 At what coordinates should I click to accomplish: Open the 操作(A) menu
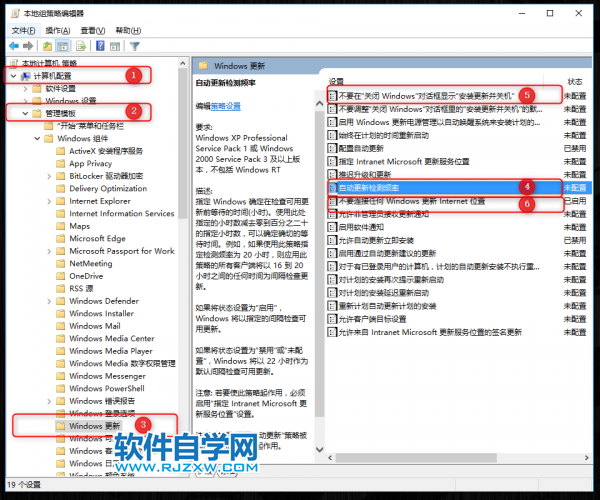point(57,31)
